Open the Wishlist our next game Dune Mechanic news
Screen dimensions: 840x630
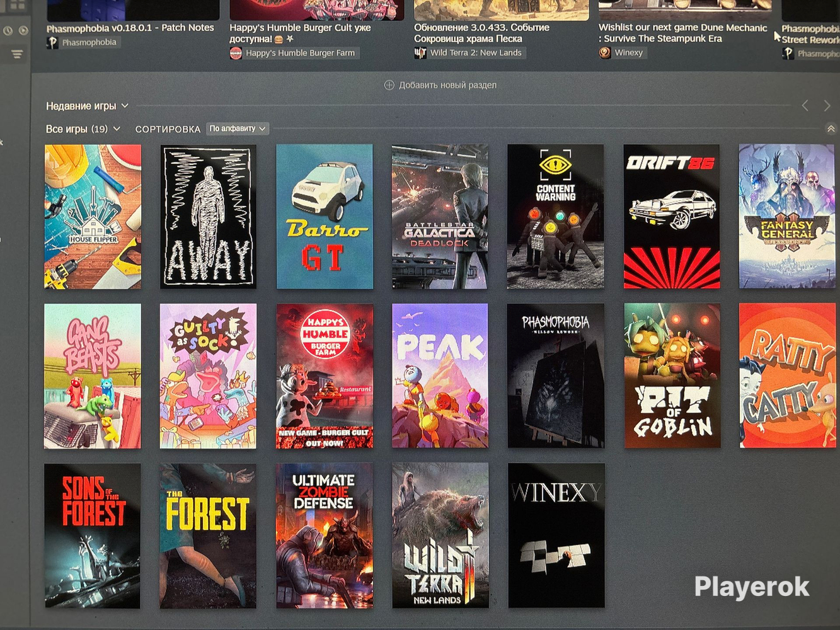click(x=683, y=33)
